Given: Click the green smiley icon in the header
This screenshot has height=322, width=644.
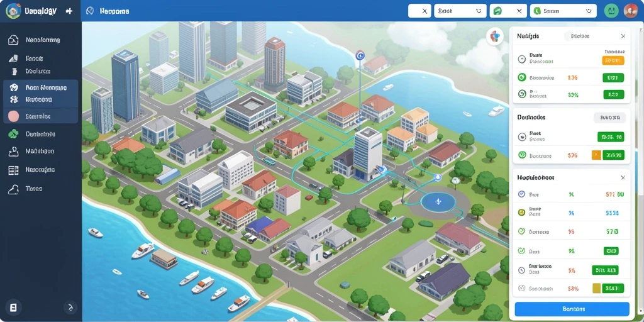Looking at the screenshot, I should tap(611, 11).
